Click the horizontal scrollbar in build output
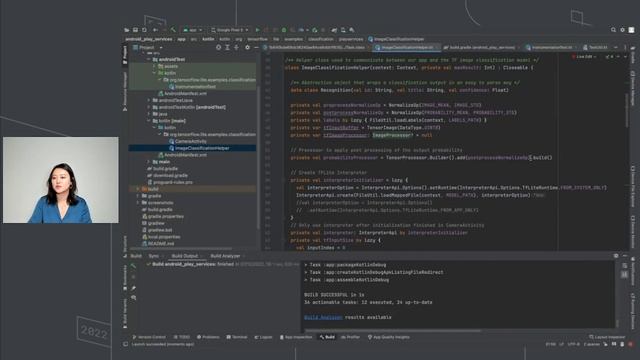This screenshot has width=640, height=360. 394,331
